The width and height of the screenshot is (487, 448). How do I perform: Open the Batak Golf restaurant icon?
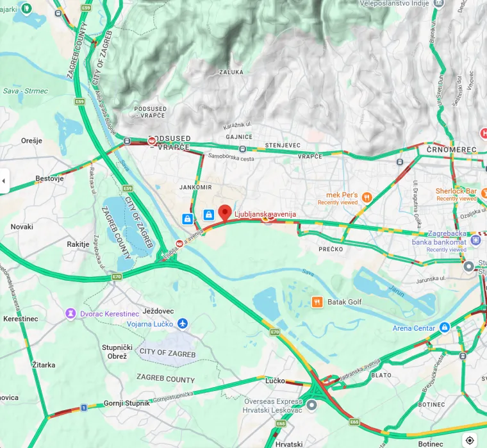(x=317, y=302)
